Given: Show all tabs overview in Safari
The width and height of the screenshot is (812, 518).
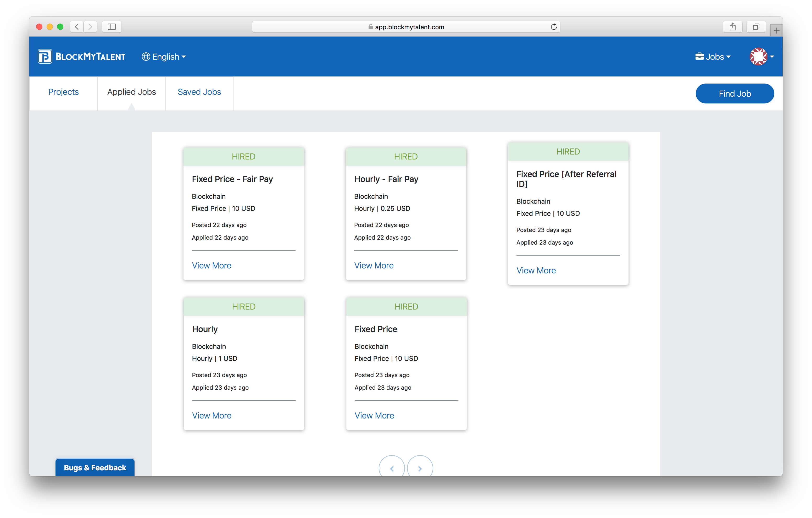Looking at the screenshot, I should click(x=756, y=27).
